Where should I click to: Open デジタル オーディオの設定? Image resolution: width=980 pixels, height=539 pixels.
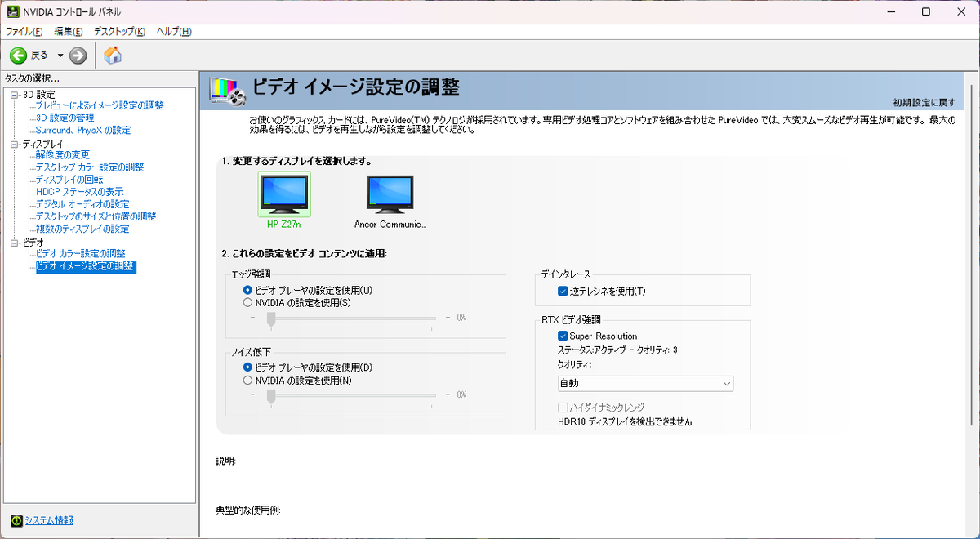tap(82, 204)
